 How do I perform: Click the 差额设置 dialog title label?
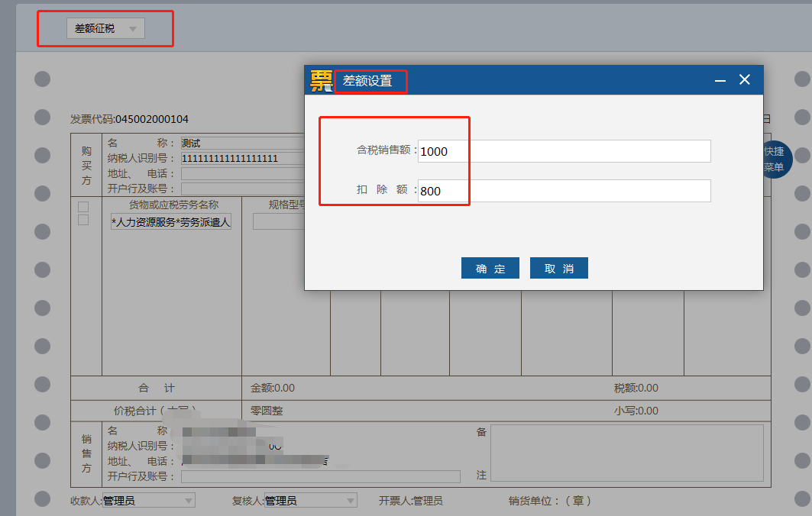click(370, 79)
